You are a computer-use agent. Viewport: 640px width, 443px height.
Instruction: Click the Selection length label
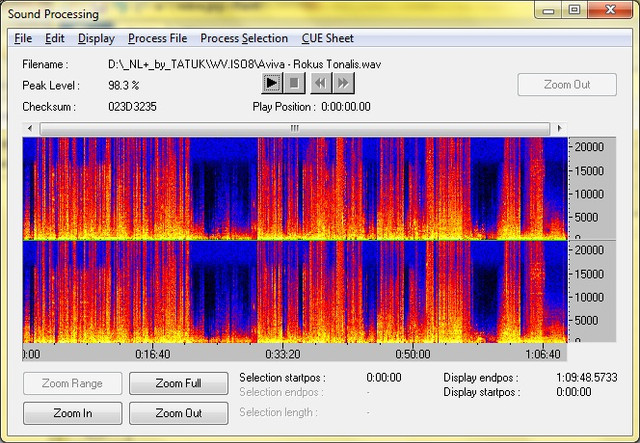click(278, 412)
